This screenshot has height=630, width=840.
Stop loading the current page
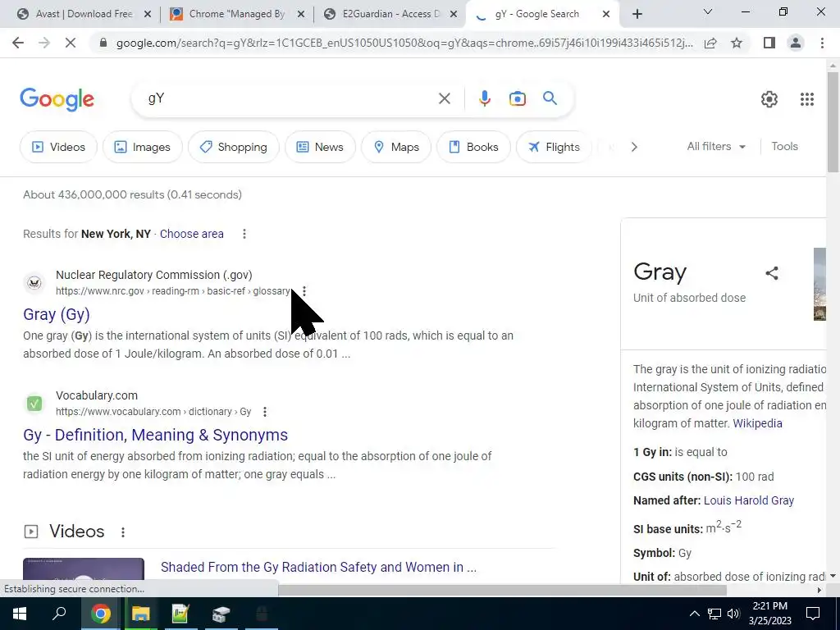point(71,43)
